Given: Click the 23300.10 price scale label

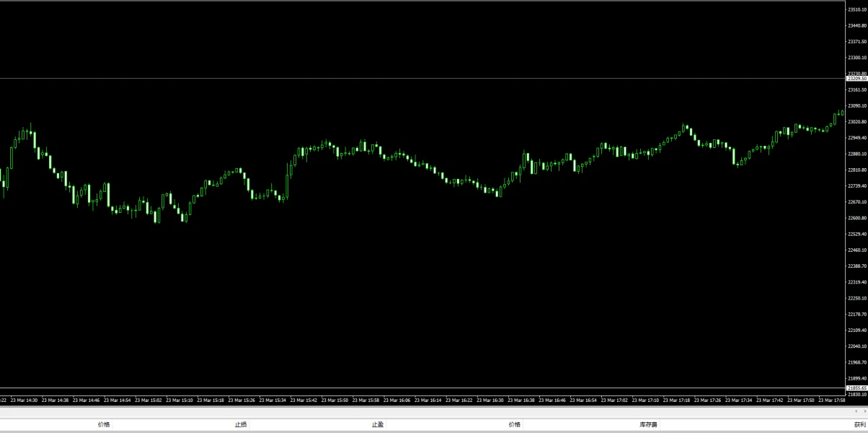Looking at the screenshot, I should pos(857,57).
